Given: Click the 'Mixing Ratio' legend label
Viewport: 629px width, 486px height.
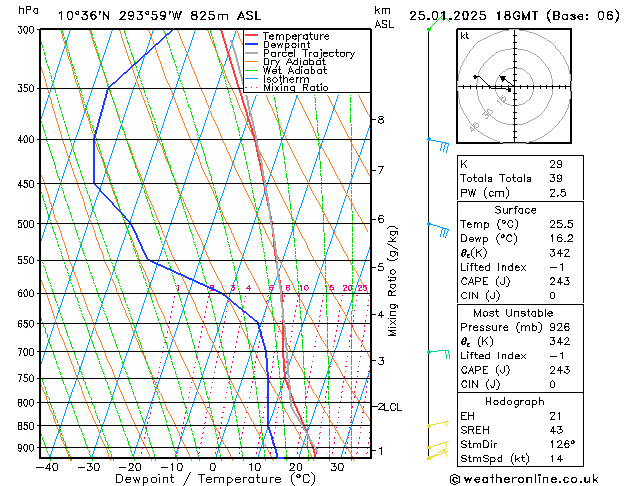Looking at the screenshot, I should (296, 87).
